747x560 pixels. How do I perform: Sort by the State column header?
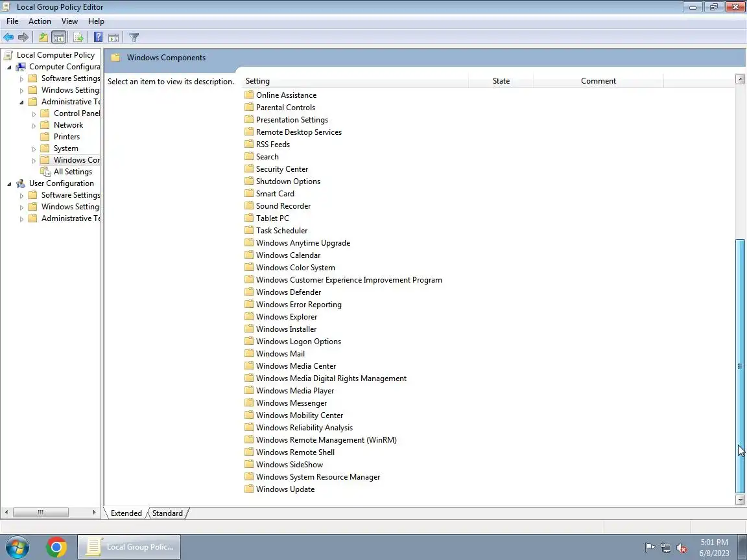(501, 81)
